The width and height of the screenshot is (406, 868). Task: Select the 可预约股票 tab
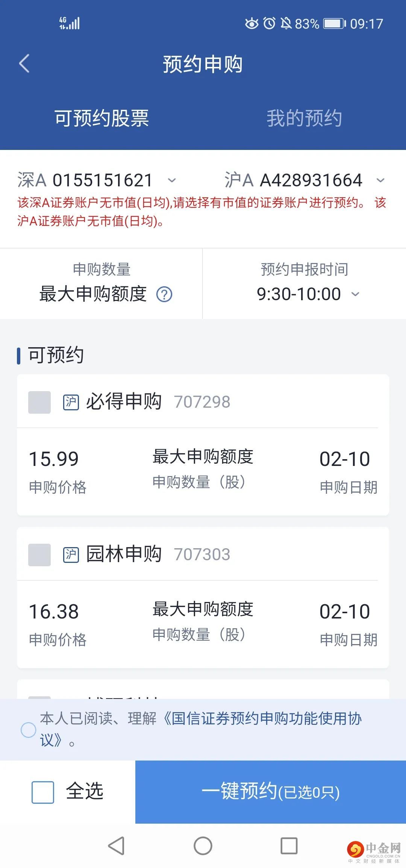[101, 118]
